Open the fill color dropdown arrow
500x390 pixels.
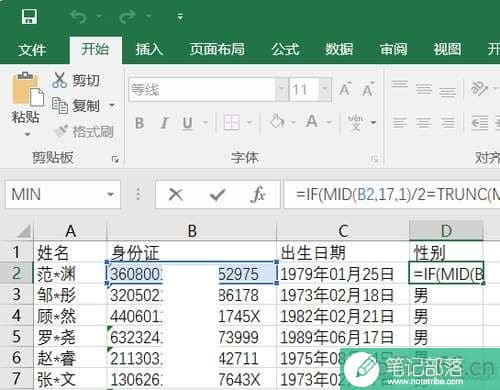coord(293,123)
